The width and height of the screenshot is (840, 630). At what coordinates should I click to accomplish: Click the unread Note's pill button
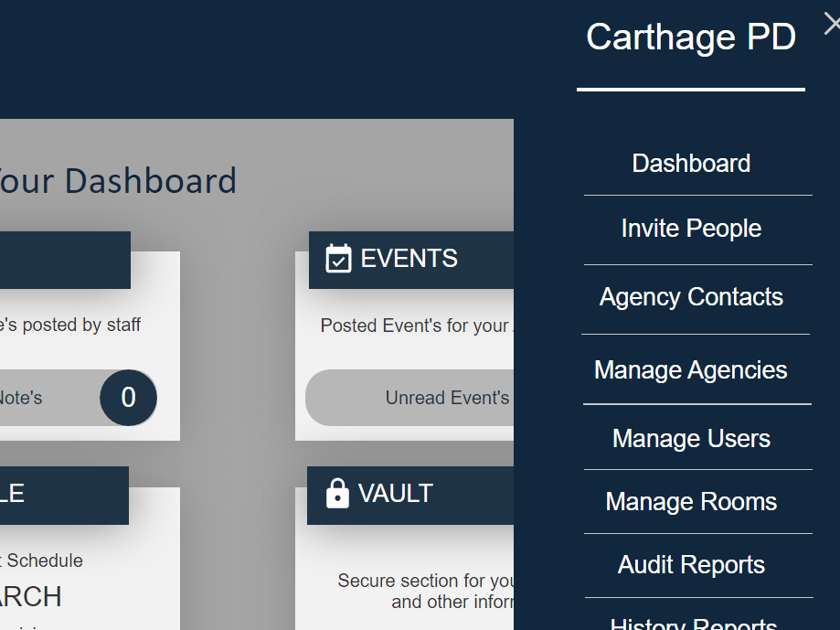(x=37, y=398)
